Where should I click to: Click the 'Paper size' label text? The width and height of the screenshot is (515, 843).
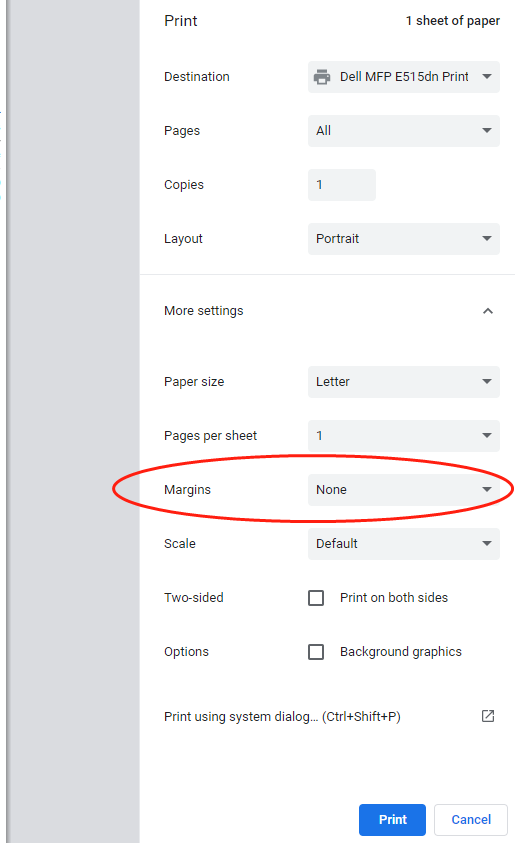point(194,382)
